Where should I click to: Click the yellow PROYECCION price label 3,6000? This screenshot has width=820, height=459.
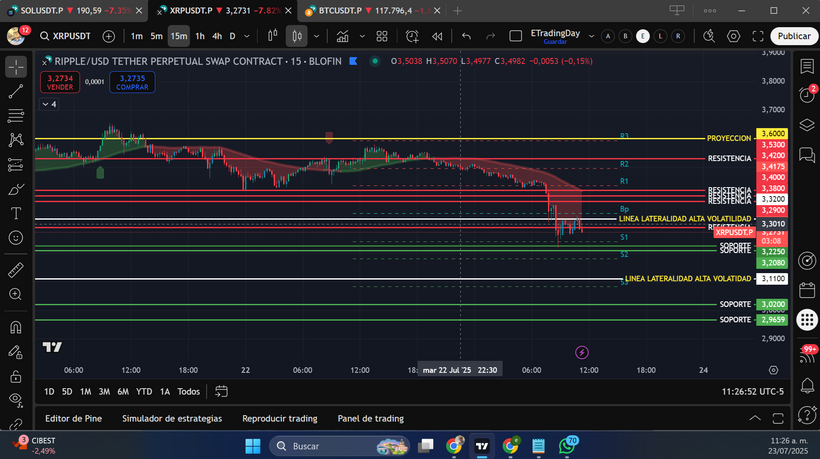772,133
